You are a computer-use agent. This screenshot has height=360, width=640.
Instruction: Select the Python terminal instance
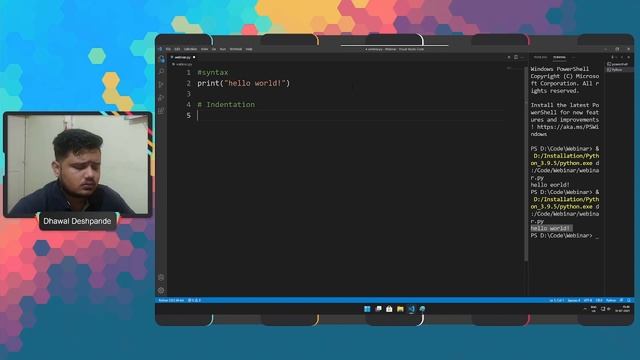click(x=618, y=70)
